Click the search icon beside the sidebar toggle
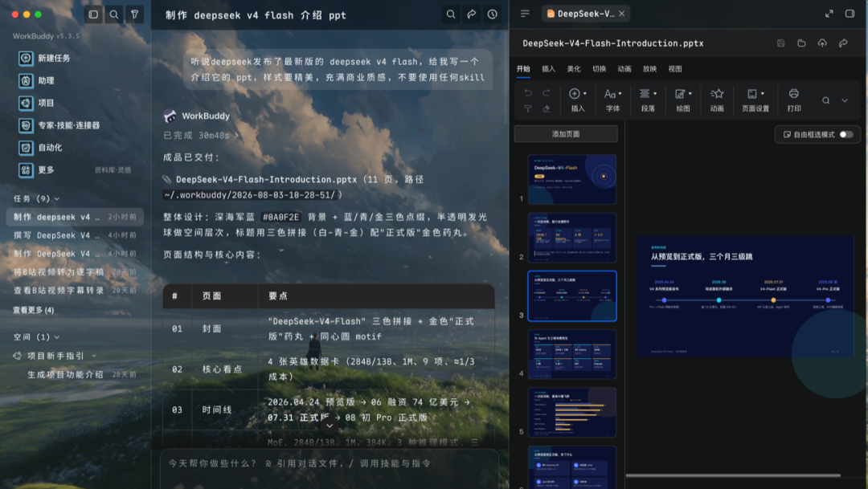The width and height of the screenshot is (868, 489). coord(113,14)
